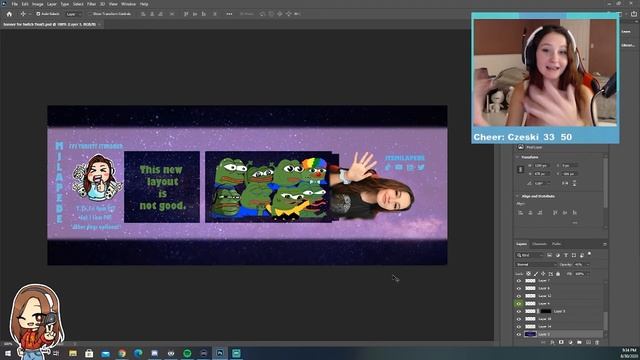
Task: Click align top edges icon in Properties panel
Action: (555, 213)
